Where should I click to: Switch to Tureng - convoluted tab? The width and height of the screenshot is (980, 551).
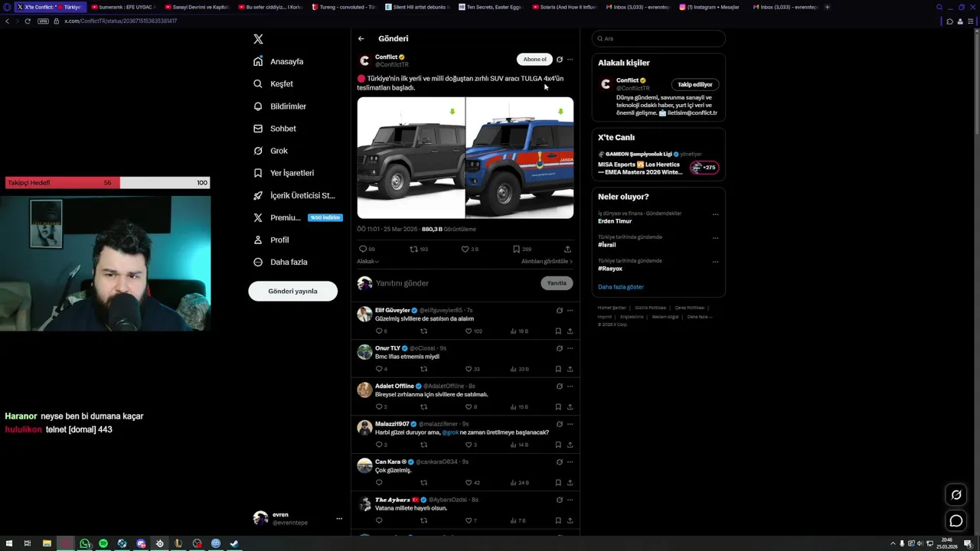tap(343, 7)
